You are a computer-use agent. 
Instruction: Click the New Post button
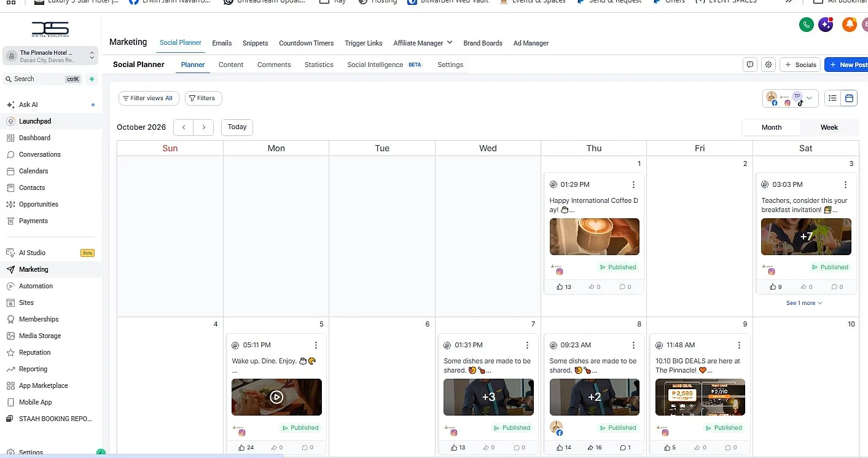(x=846, y=65)
